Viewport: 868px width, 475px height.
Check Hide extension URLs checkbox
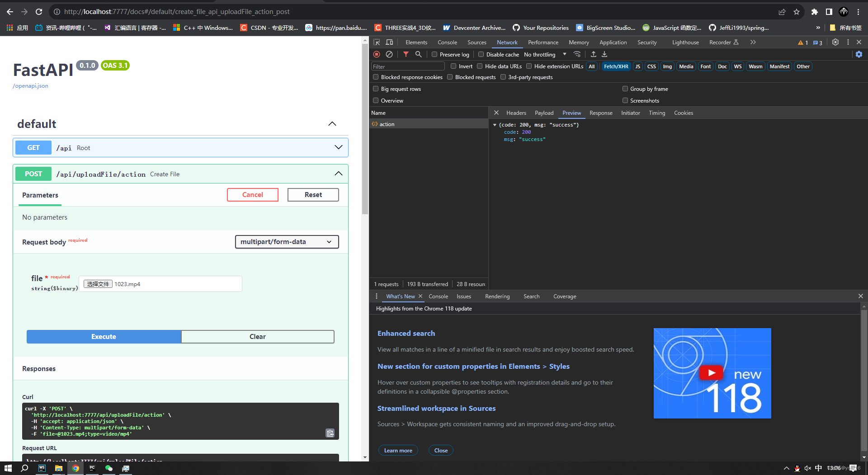[x=529, y=66]
